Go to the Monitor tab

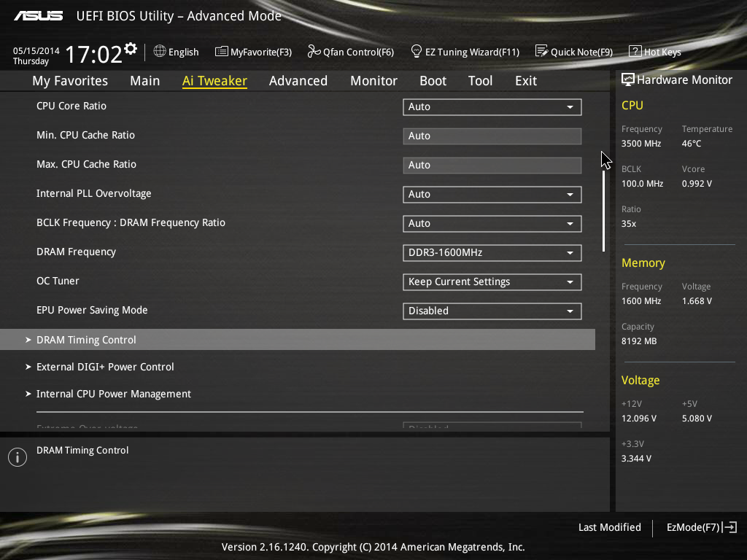tap(373, 81)
